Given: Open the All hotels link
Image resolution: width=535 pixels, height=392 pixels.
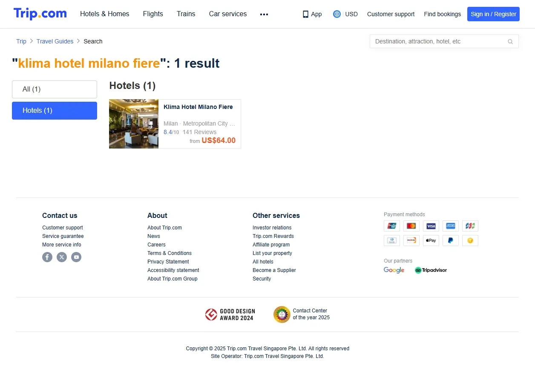Looking at the screenshot, I should click(263, 262).
